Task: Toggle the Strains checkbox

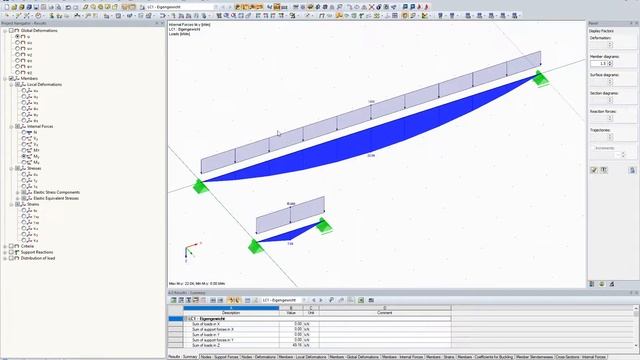Action: 18,204
